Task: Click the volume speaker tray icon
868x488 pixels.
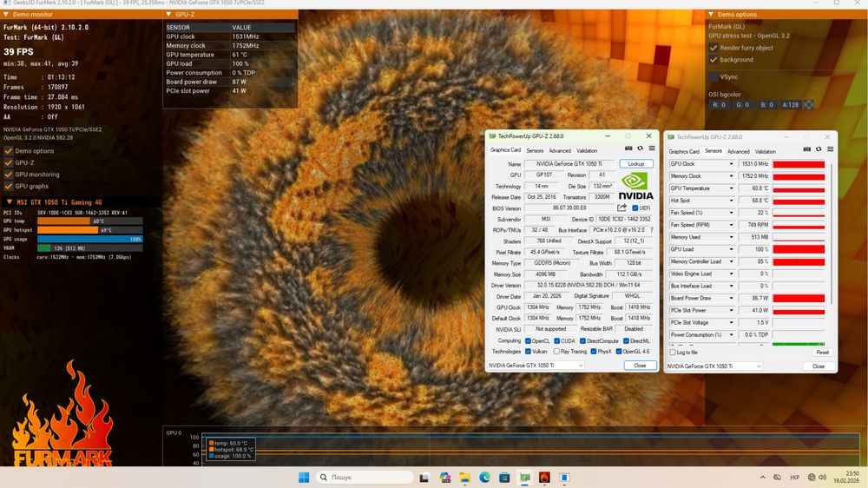Action: [x=822, y=478]
